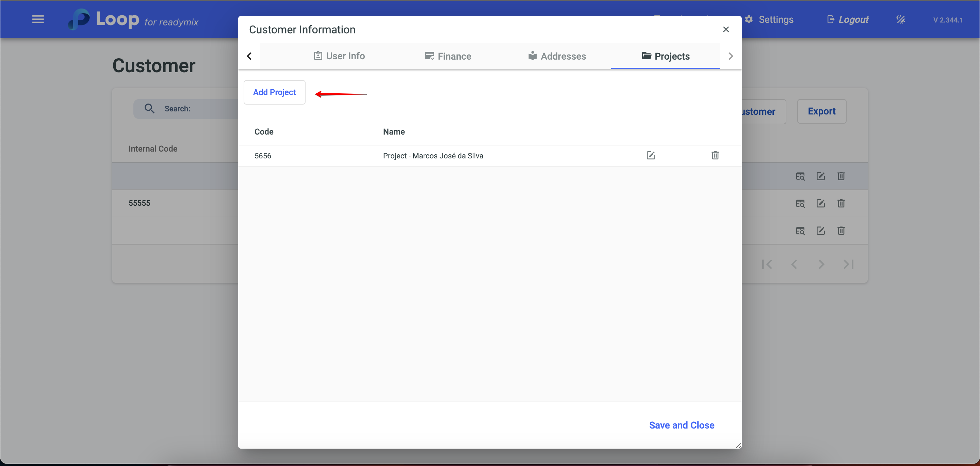Click the Settings gear icon
Image resolution: width=980 pixels, height=466 pixels.
[x=749, y=19]
